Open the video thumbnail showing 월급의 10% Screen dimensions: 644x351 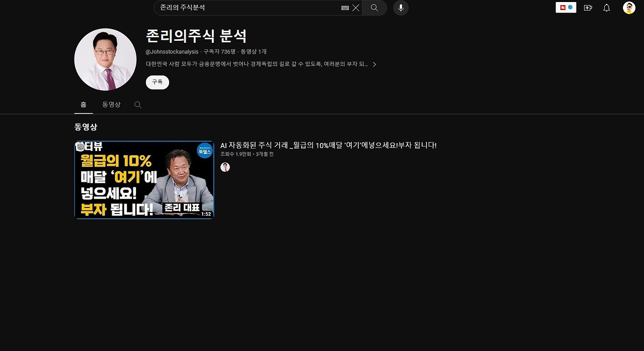click(x=144, y=179)
